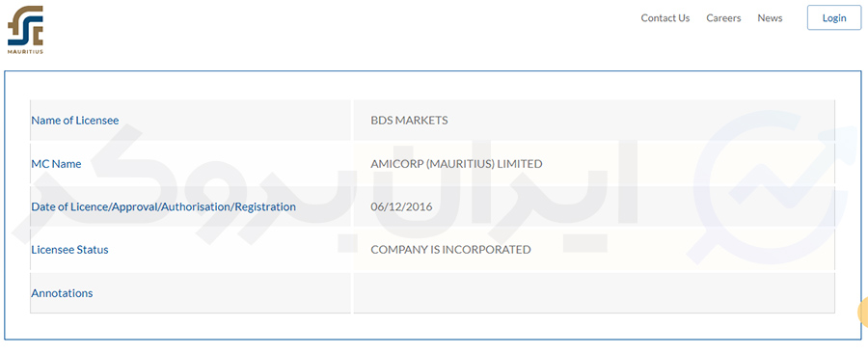
Task: Select the Licensee Status label
Action: [69, 249]
